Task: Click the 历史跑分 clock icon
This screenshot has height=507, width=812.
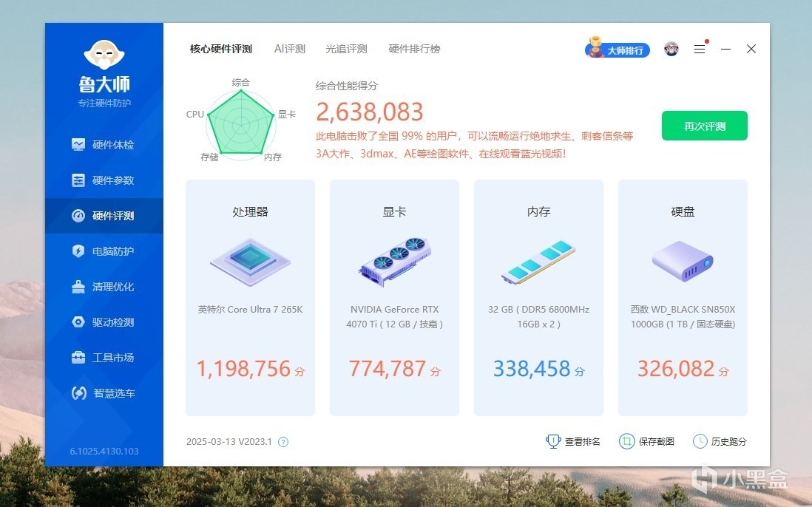Action: point(700,441)
